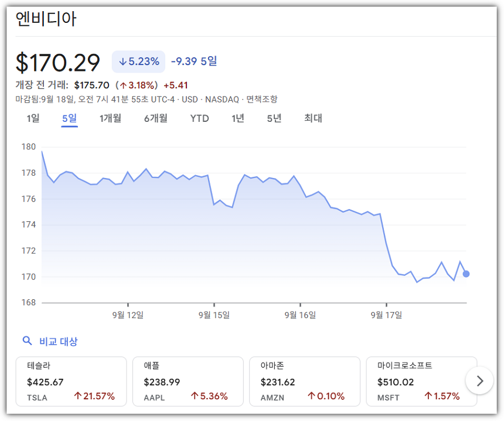Click Amazon's 0.10% gain figure
Viewport: 504px width, 421px height.
(x=326, y=396)
